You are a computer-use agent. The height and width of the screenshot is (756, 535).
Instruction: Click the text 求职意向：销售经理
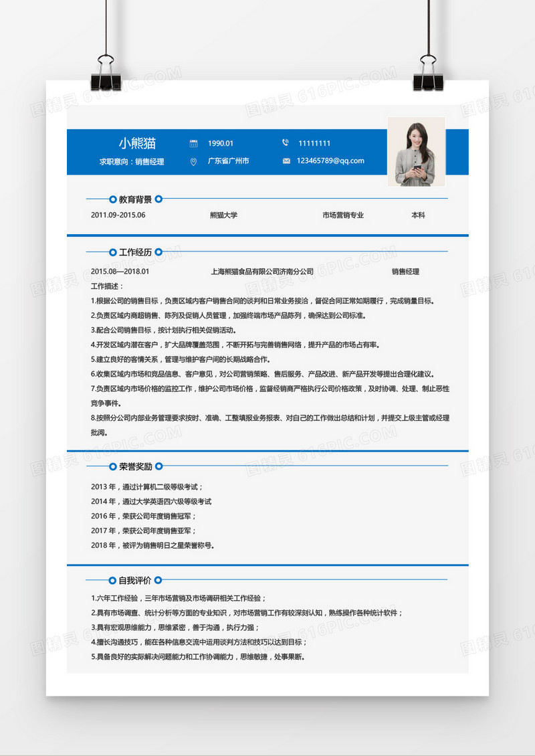(132, 161)
